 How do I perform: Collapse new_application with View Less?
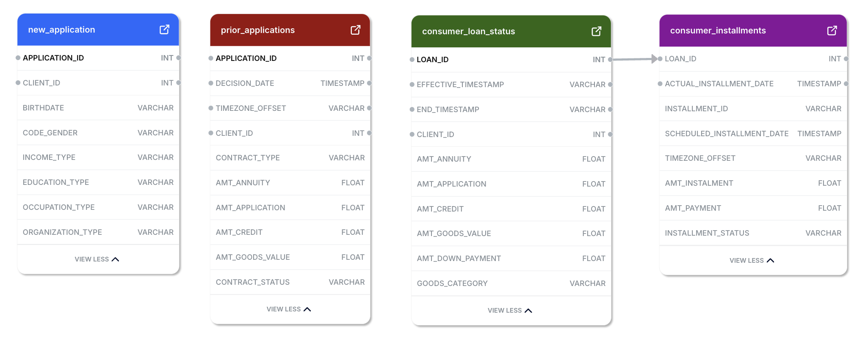point(97,259)
